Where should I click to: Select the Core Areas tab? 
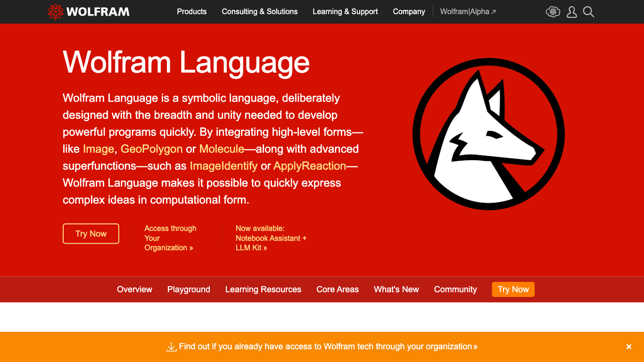[338, 289]
